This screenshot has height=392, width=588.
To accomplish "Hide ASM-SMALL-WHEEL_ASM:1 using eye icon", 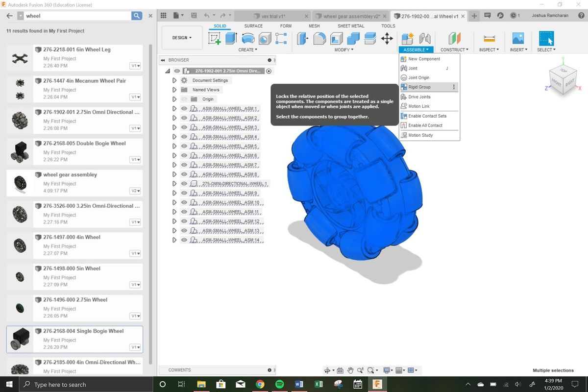I will click(x=184, y=109).
